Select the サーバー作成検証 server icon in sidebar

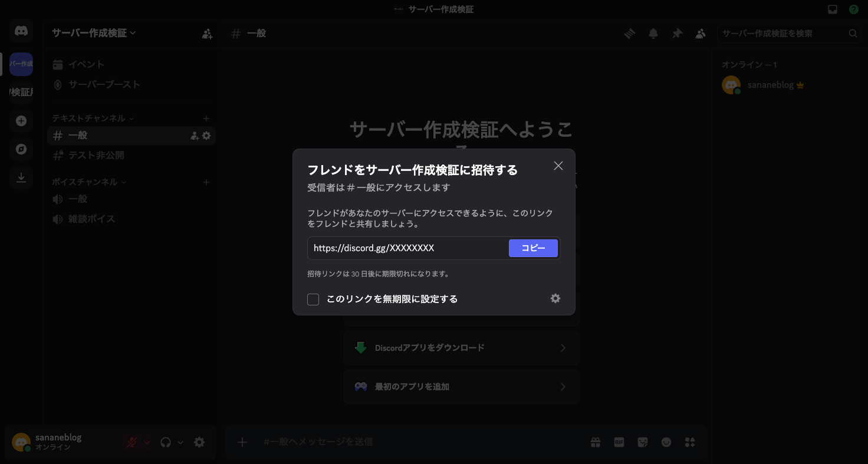point(21,64)
